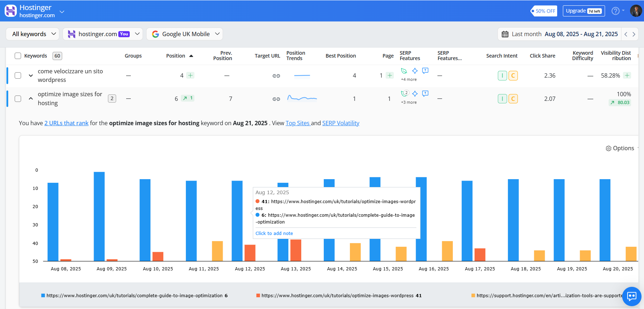Screen dimensions: 644x309
Task: Sort by Groups column header
Action: click(133, 56)
